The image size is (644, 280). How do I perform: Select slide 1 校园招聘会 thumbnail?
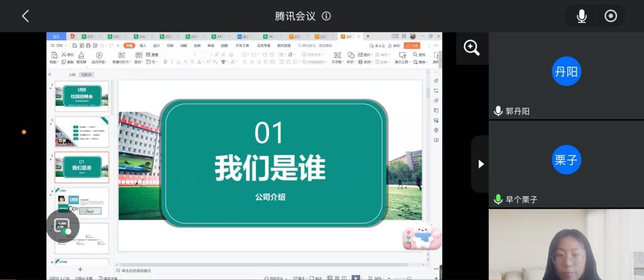81,96
